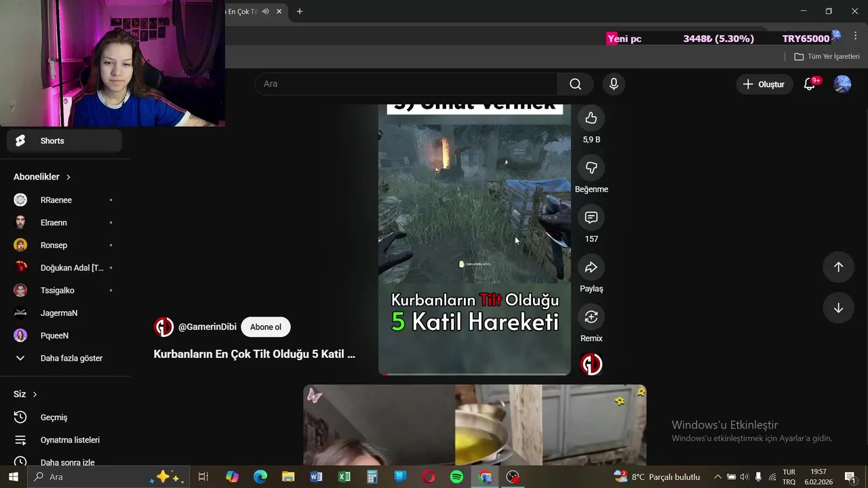The image size is (868, 488).
Task: Start voice search with microphone
Action: tap(614, 84)
